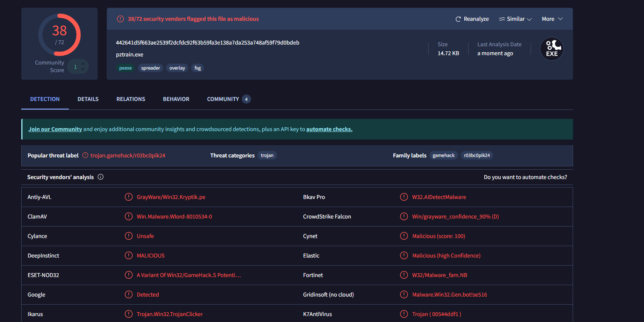Select the fsg tag
Image resolution: width=644 pixels, height=322 pixels.
pos(198,68)
